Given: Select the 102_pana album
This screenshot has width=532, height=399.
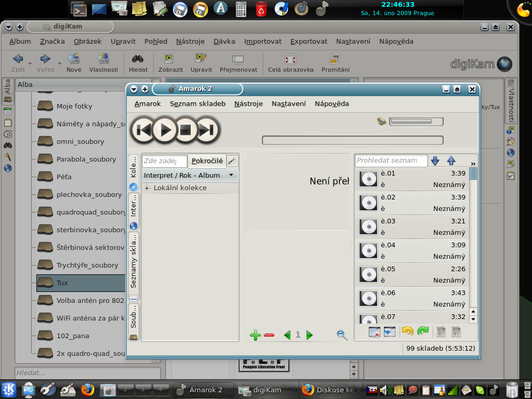Looking at the screenshot, I should click(73, 336).
